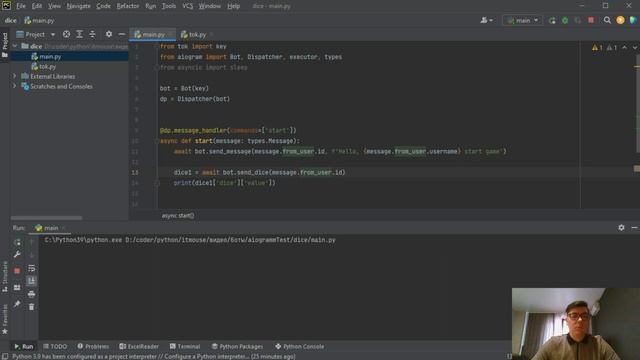The image size is (640, 360).
Task: Open the ExcelReader tool window
Action: (139, 347)
